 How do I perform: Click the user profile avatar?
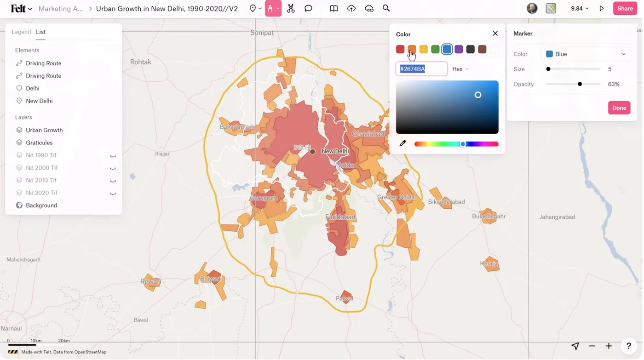point(532,8)
